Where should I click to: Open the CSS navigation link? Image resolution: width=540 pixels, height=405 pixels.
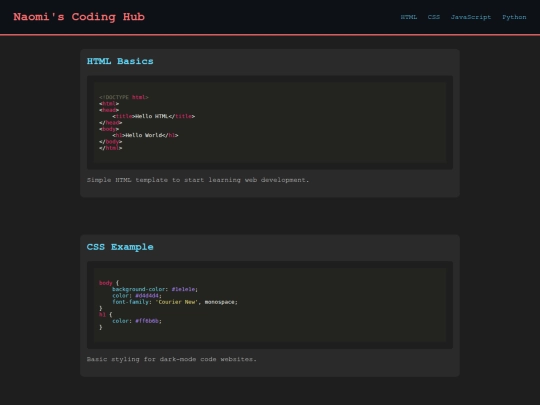click(x=434, y=17)
